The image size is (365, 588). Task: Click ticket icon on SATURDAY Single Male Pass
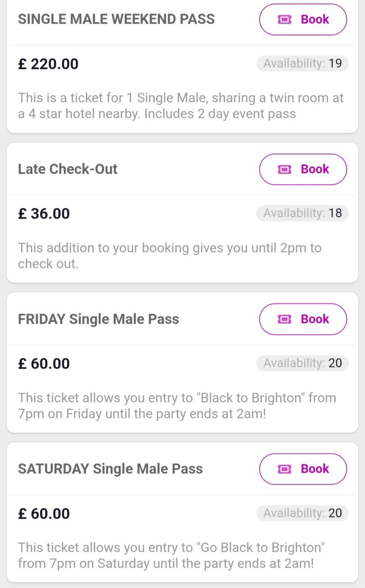(x=284, y=469)
